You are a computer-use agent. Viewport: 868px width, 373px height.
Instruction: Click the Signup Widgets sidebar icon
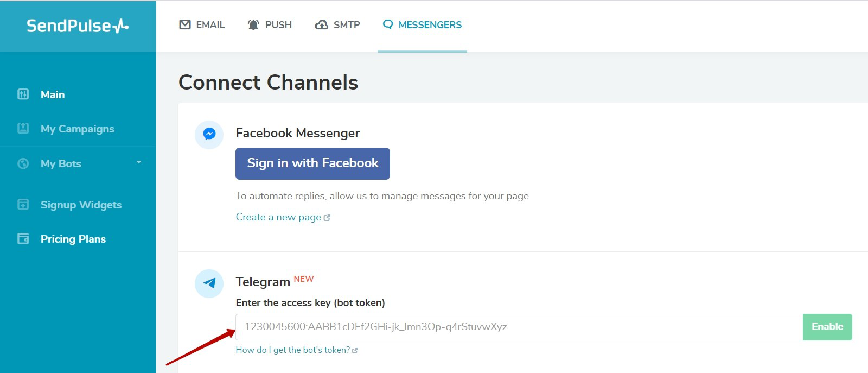[23, 205]
